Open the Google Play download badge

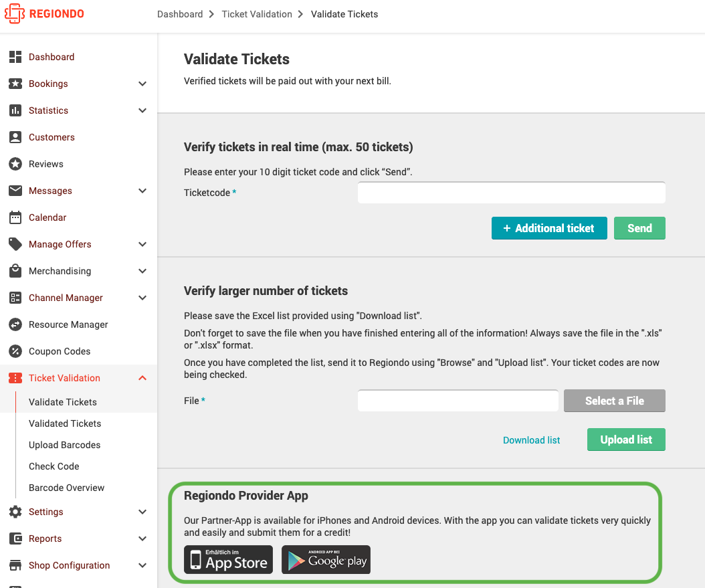click(x=326, y=560)
